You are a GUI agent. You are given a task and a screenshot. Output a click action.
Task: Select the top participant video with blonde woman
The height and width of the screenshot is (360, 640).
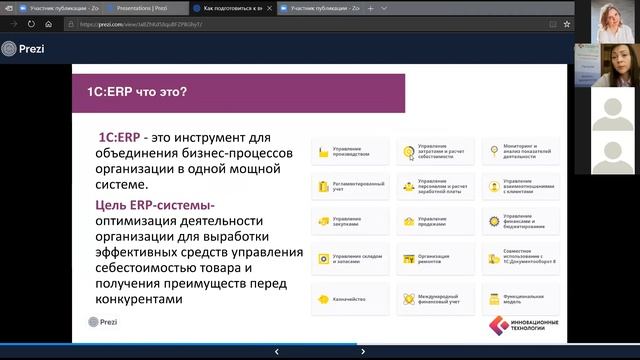[613, 22]
